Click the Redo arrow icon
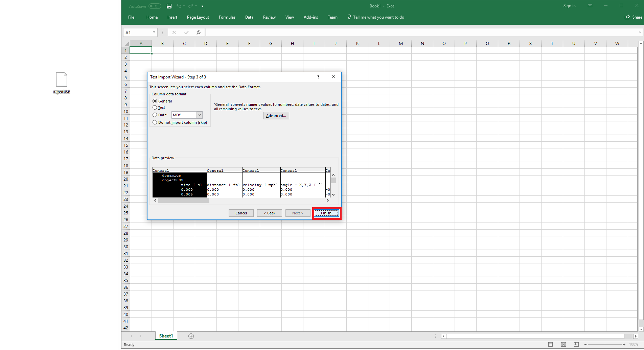The image size is (644, 350). (x=191, y=6)
